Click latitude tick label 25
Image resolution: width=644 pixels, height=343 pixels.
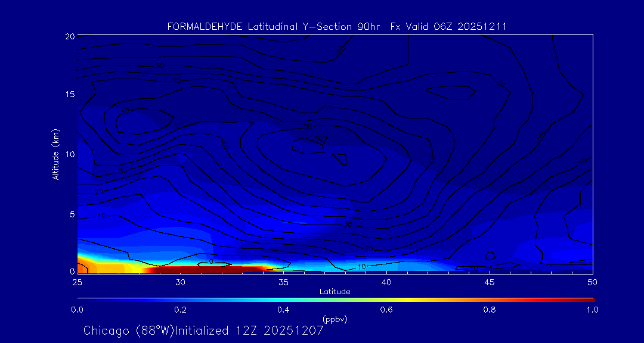coord(77,282)
